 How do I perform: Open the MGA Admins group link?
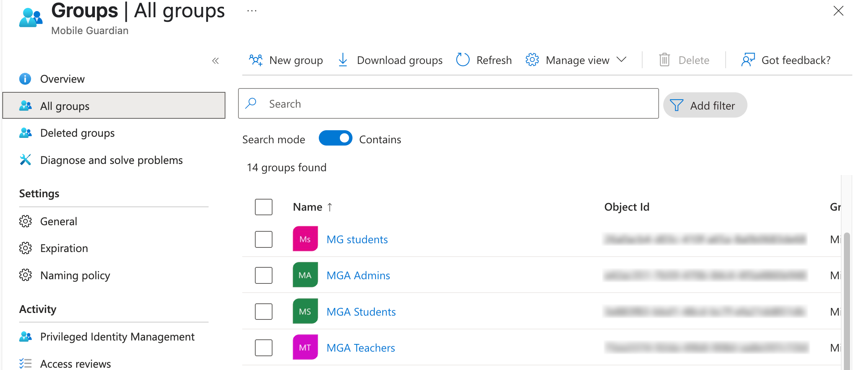coord(358,275)
